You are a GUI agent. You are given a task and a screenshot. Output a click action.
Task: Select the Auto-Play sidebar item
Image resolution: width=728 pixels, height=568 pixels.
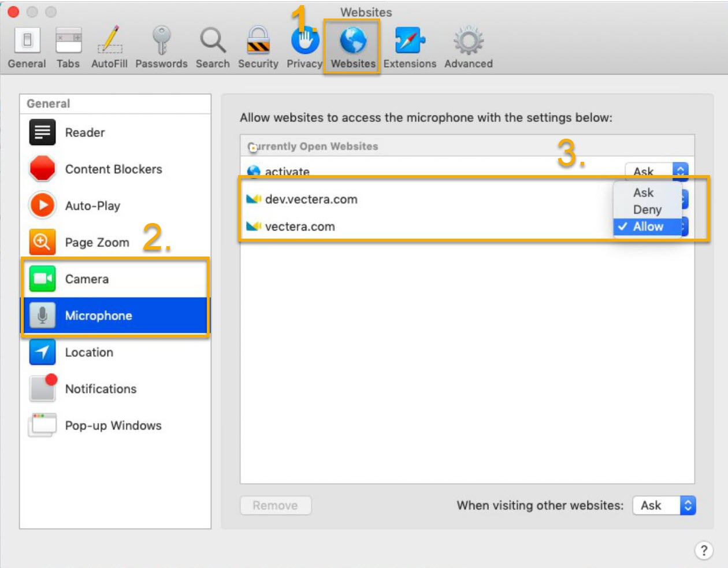[x=116, y=206]
